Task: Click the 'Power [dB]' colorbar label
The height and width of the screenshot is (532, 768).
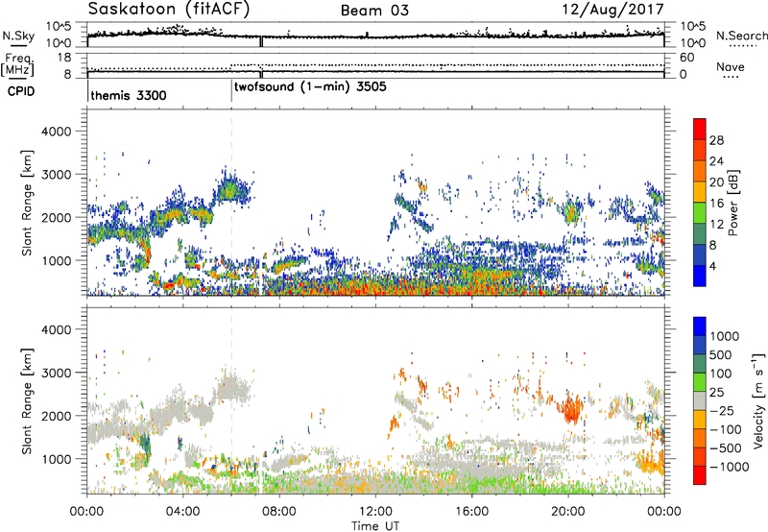Action: 733,204
